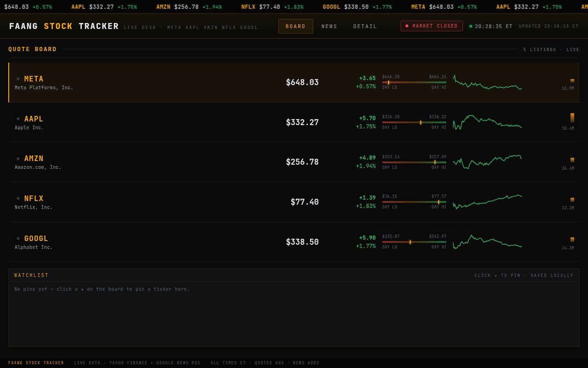The width and height of the screenshot is (588, 368).
Task: Go to the DETAIL tab
Action: tap(365, 26)
